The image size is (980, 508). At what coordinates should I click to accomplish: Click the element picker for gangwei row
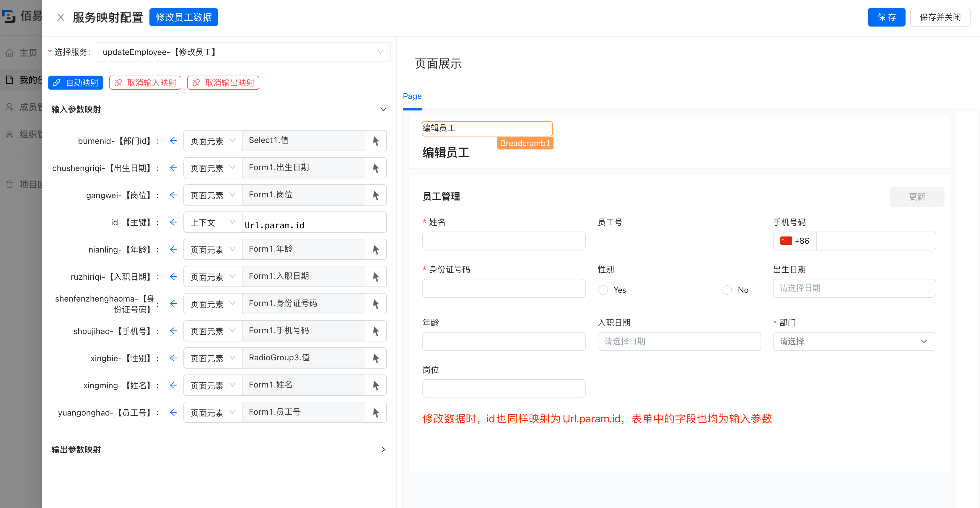pos(375,195)
